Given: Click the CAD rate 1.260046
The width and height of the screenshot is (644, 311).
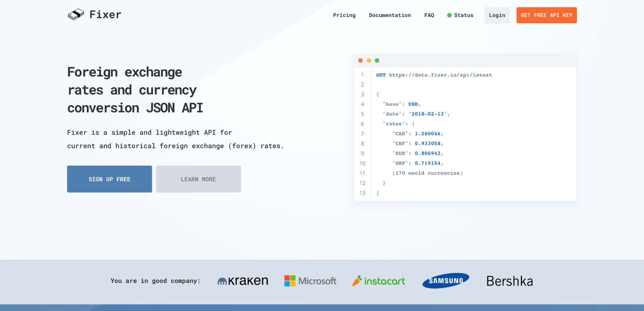Looking at the screenshot, I should pos(428,134).
